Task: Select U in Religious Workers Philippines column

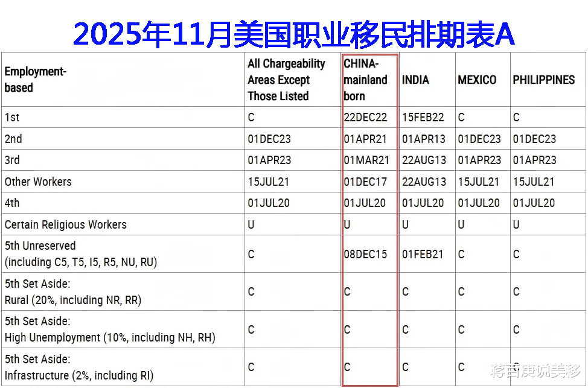Action: [516, 224]
